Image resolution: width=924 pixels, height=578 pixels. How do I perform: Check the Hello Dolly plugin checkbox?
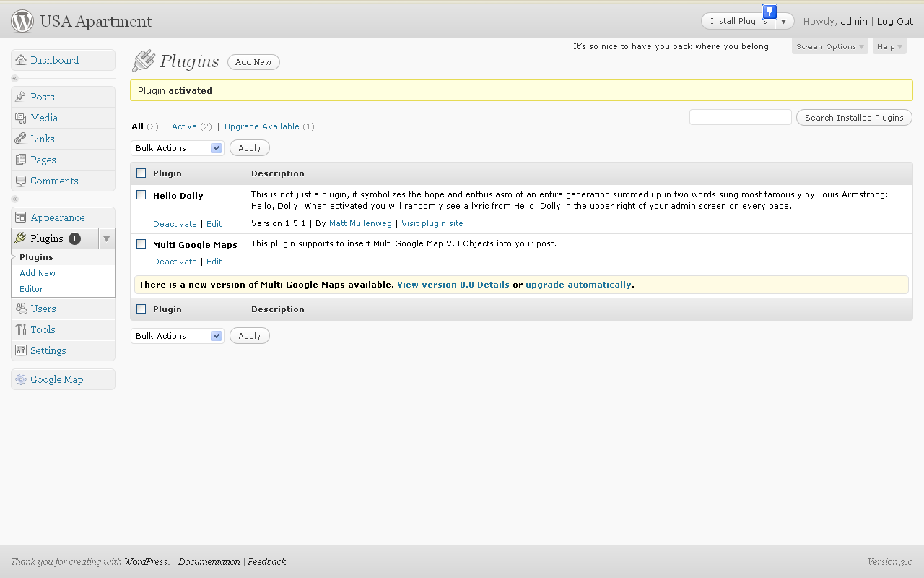point(141,195)
